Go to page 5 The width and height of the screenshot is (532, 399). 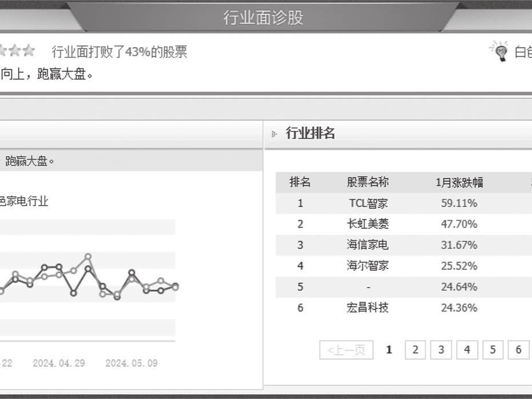pos(493,350)
